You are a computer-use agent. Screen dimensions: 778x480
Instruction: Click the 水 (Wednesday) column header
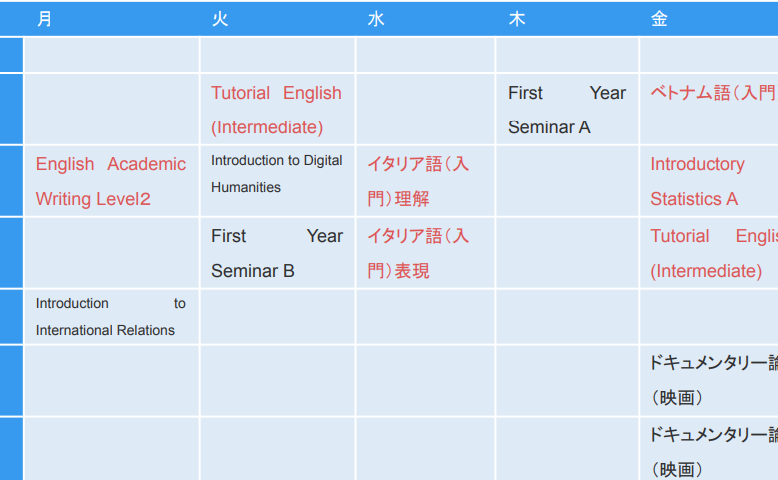coord(376,19)
